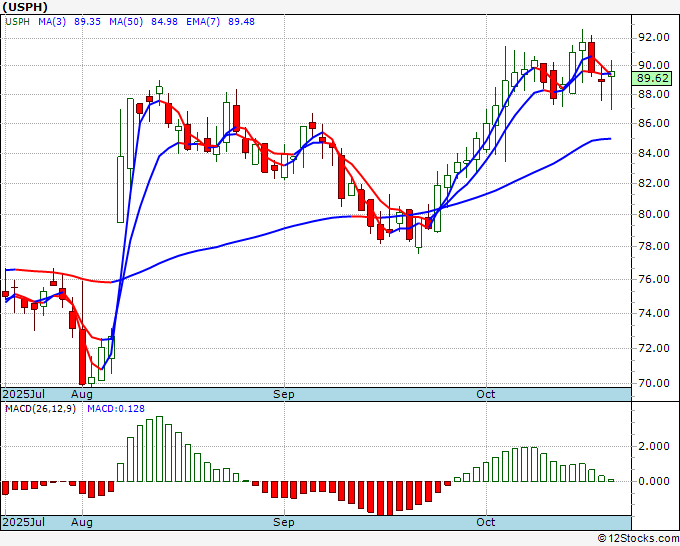The image size is (680, 546).
Task: Click the 12Stocks.com copyright link
Action: pyautogui.click(x=638, y=539)
